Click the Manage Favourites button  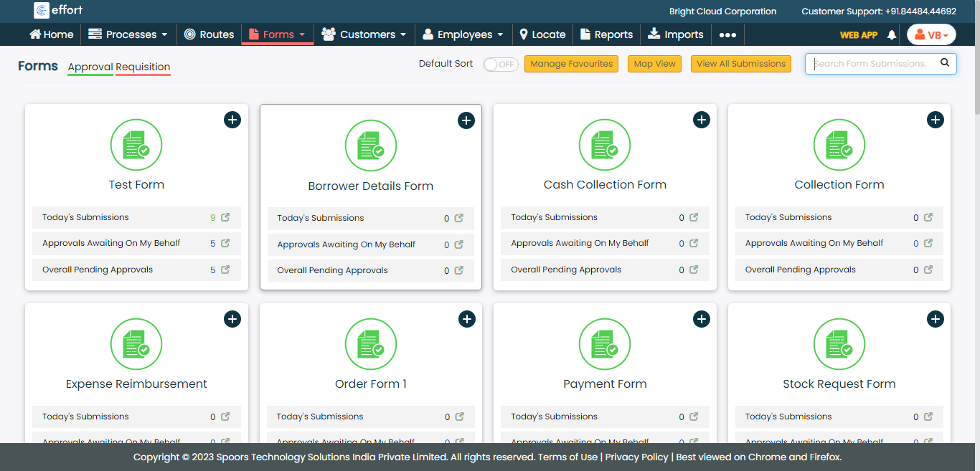(571, 64)
